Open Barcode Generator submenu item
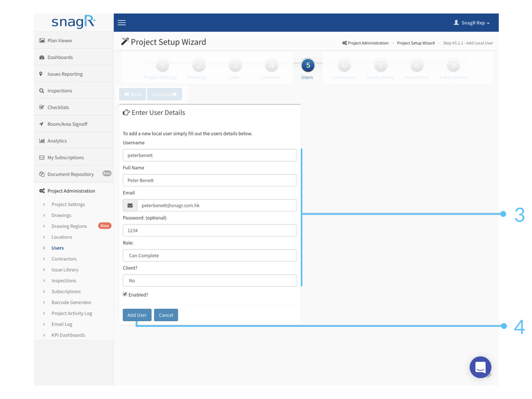This screenshot has width=532, height=399. pos(72,302)
